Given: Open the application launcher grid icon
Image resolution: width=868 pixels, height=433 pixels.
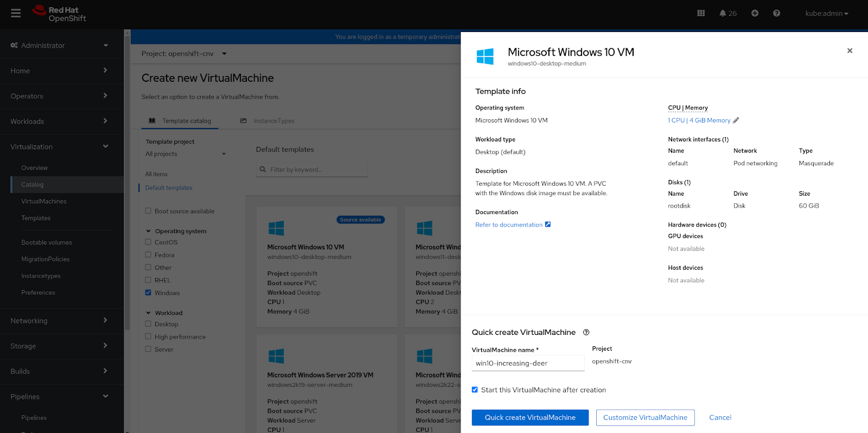Looking at the screenshot, I should coord(701,13).
